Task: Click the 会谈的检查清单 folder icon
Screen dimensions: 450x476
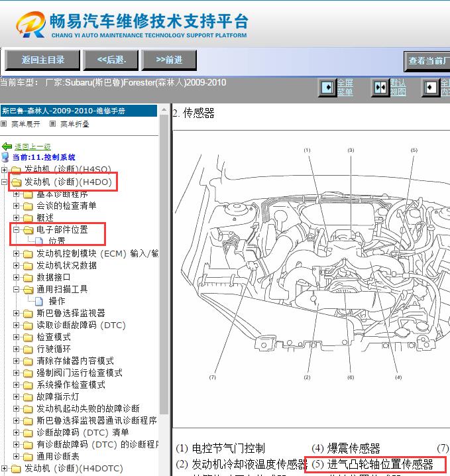Action: 28,206
